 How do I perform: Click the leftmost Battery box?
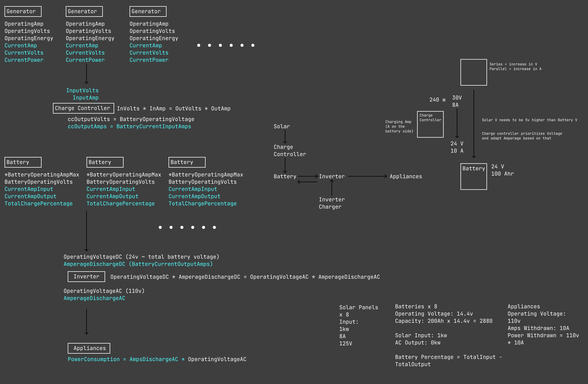pyautogui.click(x=23, y=162)
